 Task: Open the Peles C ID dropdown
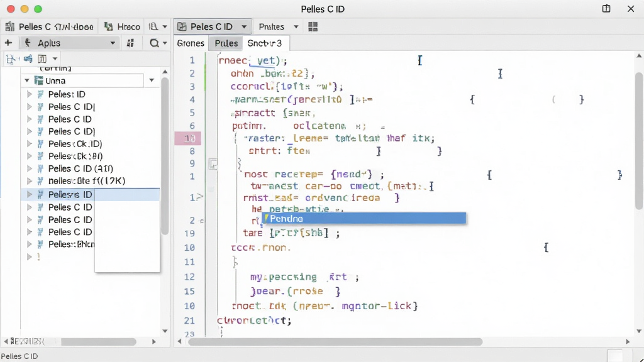[213, 26]
